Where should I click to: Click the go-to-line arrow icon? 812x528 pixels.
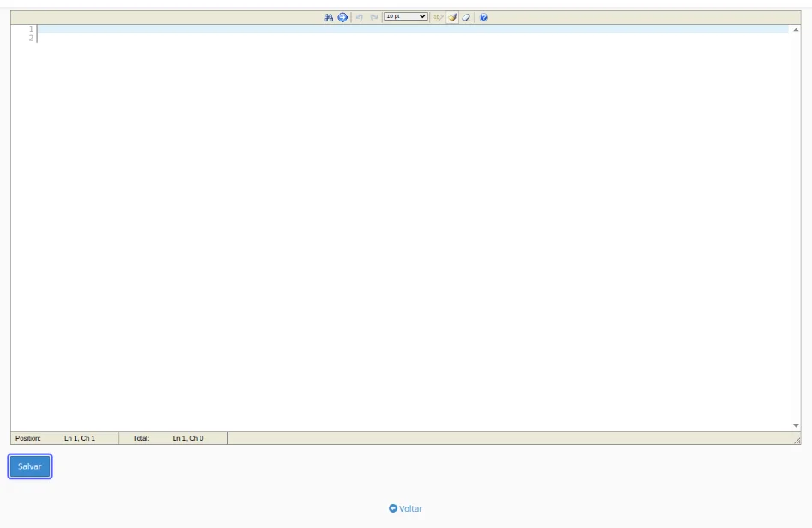point(343,18)
